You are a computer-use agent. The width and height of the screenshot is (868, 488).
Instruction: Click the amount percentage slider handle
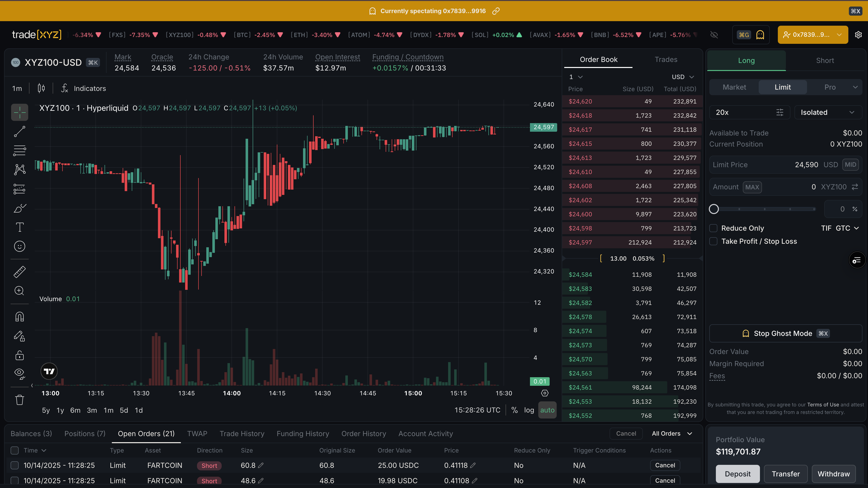click(714, 209)
